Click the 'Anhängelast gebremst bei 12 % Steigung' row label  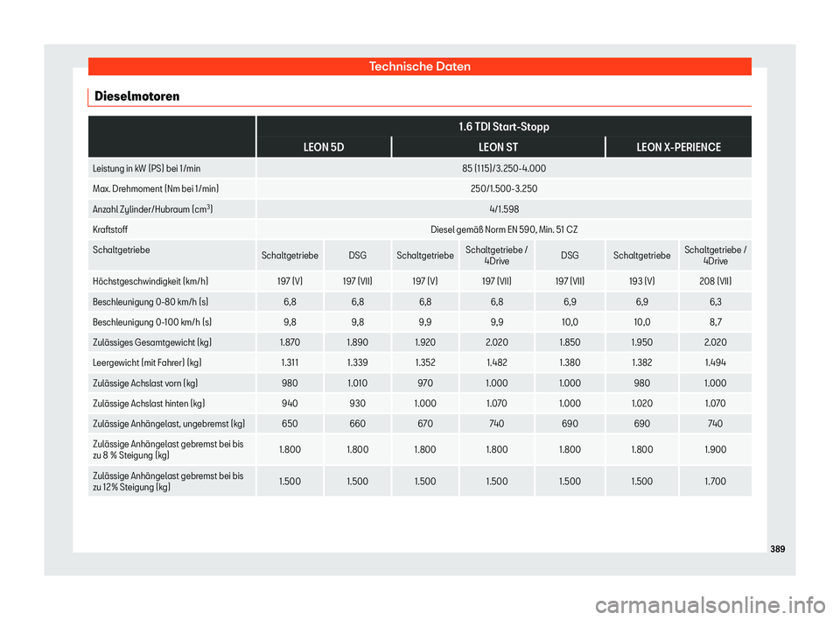click(x=168, y=481)
